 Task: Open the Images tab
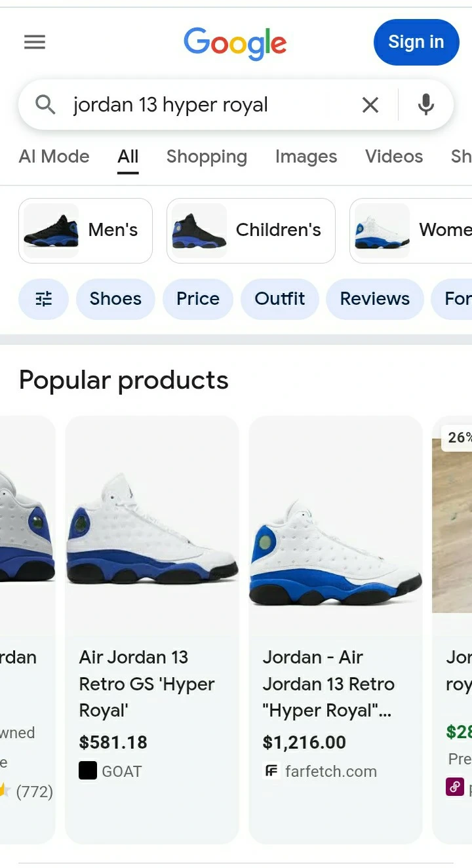pyautogui.click(x=306, y=157)
